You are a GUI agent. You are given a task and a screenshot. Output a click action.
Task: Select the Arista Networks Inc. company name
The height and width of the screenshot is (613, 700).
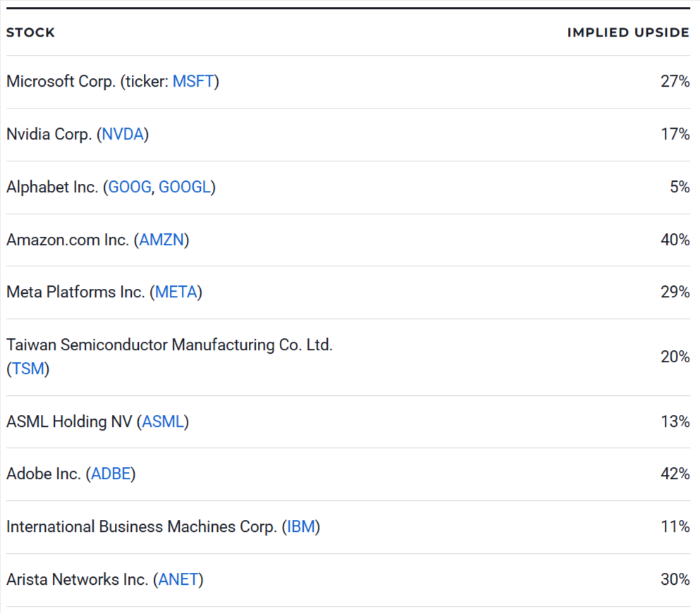pyautogui.click(x=78, y=579)
